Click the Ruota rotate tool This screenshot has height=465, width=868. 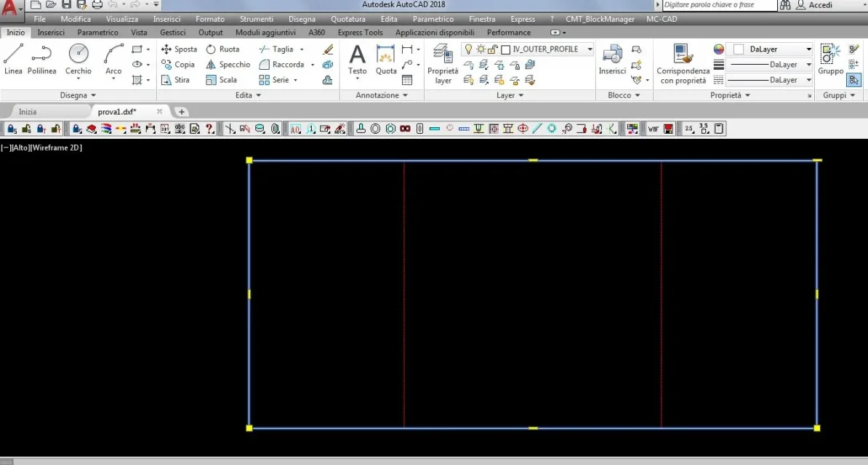pos(222,49)
